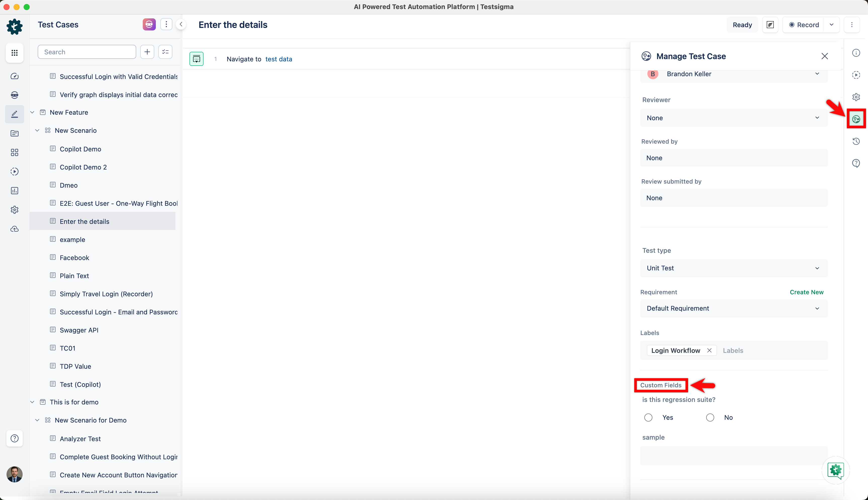
Task: Open the Test type Unit Test dropdown
Action: 734,268
